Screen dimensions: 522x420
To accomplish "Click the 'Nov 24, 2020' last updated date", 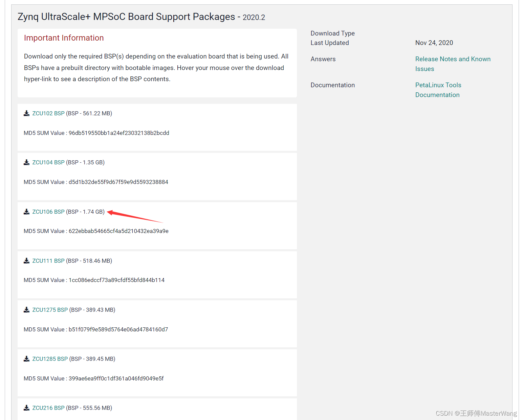I will click(434, 43).
